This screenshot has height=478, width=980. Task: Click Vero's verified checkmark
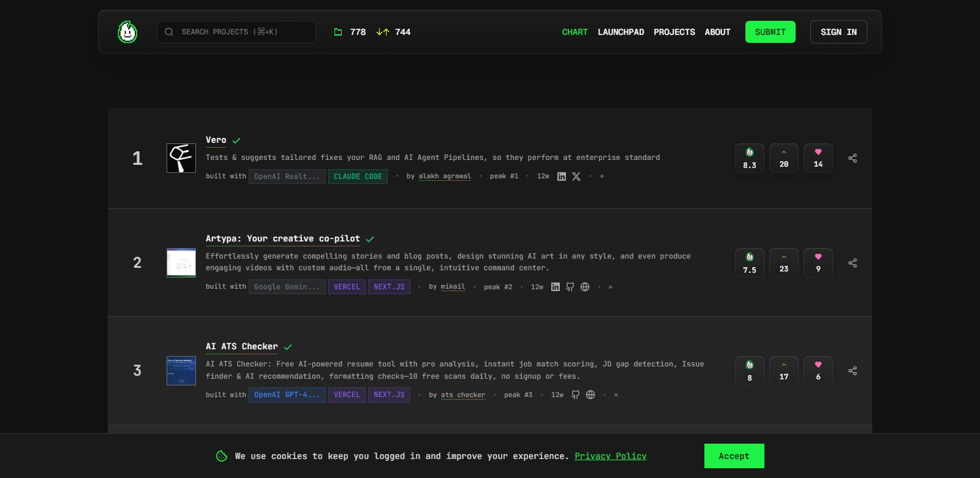236,141
